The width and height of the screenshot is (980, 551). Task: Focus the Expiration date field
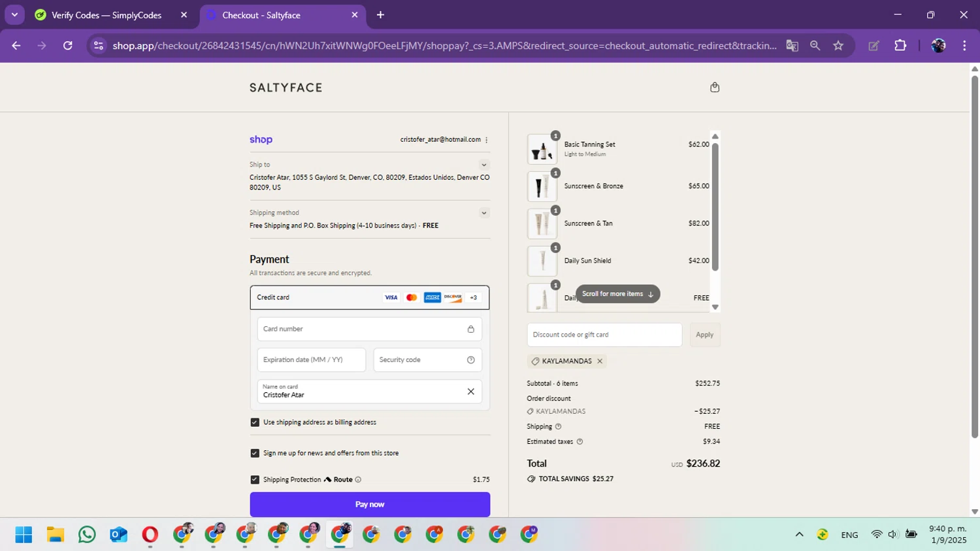[x=312, y=359]
